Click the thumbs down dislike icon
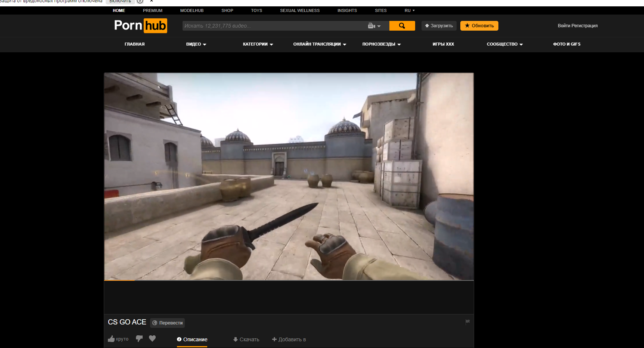Viewport: 644px width, 348px height. [139, 339]
